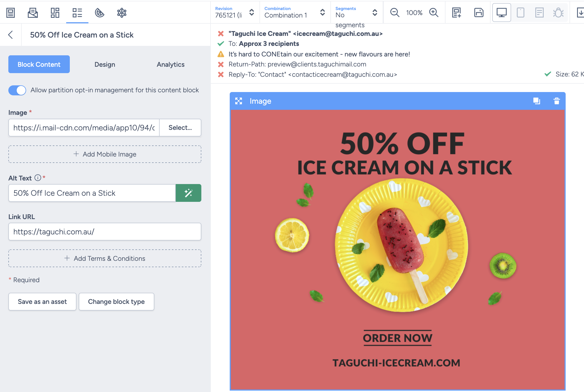Viewport: 584px width, 392px height.
Task: Open the Analytics tab
Action: pos(170,64)
